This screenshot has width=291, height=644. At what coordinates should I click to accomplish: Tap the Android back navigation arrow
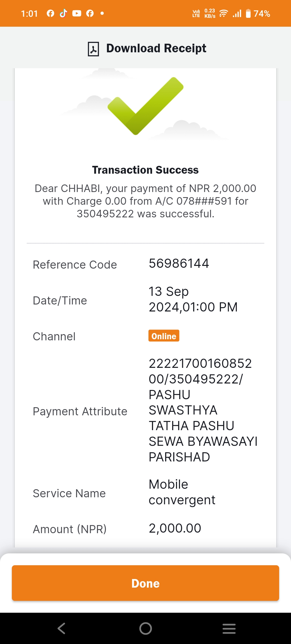[x=61, y=628]
